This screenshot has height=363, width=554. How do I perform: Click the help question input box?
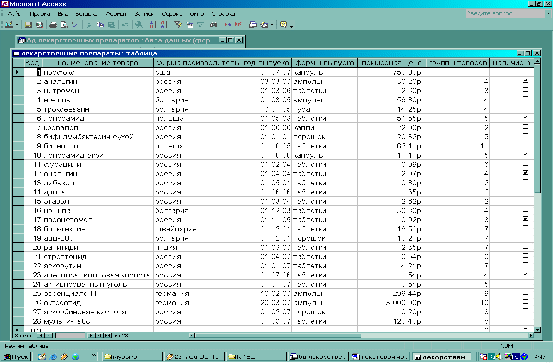tap(506, 13)
